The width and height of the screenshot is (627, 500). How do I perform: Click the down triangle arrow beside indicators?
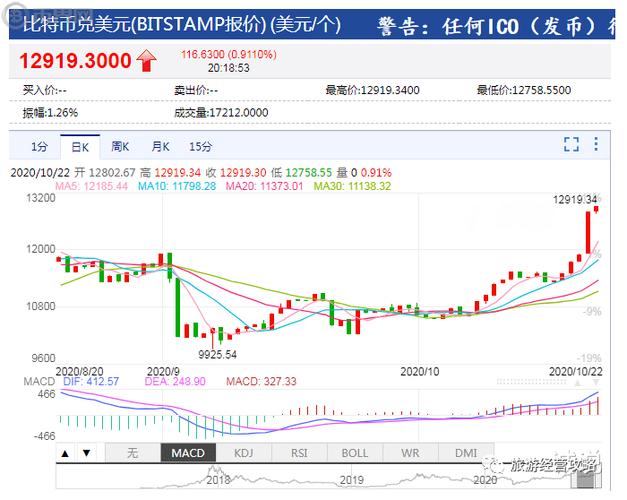pyautogui.click(x=87, y=454)
